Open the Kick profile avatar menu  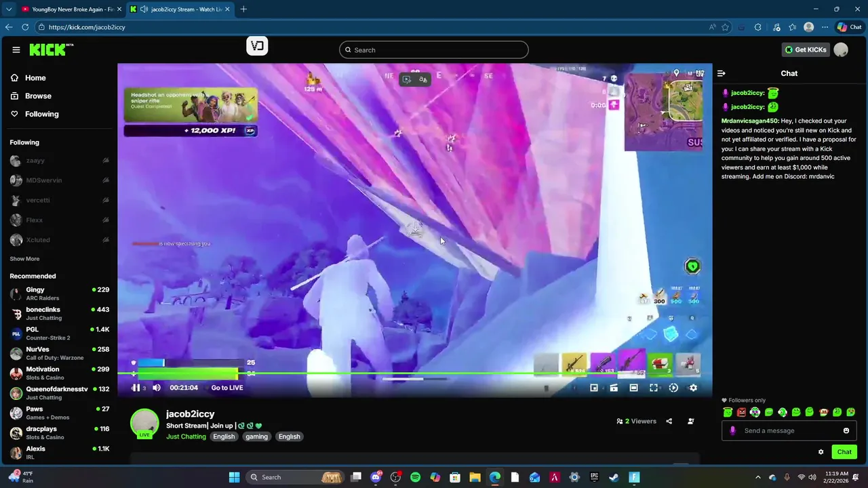(x=841, y=49)
